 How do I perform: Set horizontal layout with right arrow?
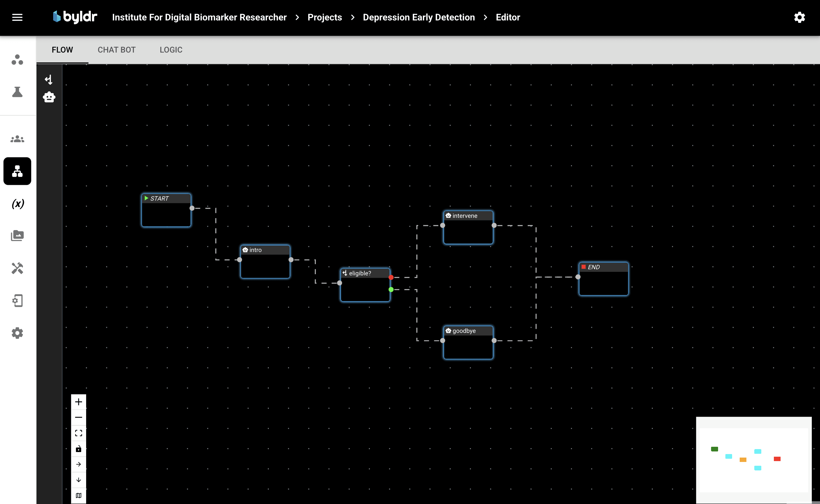click(x=79, y=464)
